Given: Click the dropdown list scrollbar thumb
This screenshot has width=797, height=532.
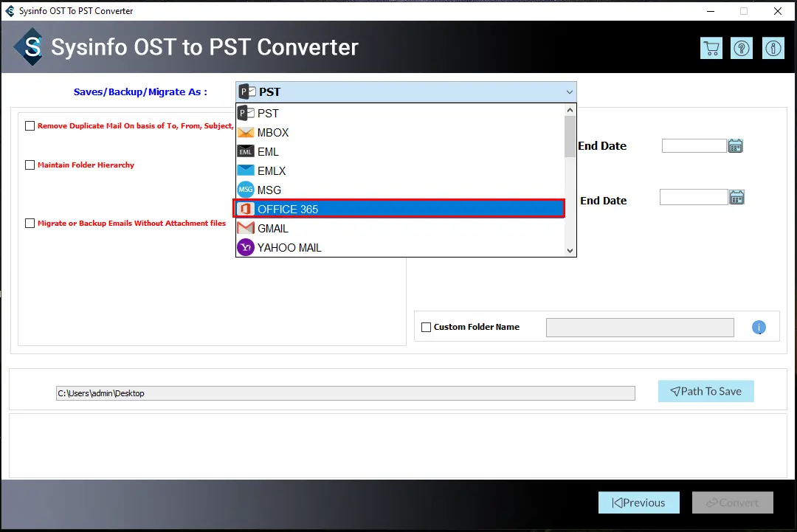Looking at the screenshot, I should 570,137.
